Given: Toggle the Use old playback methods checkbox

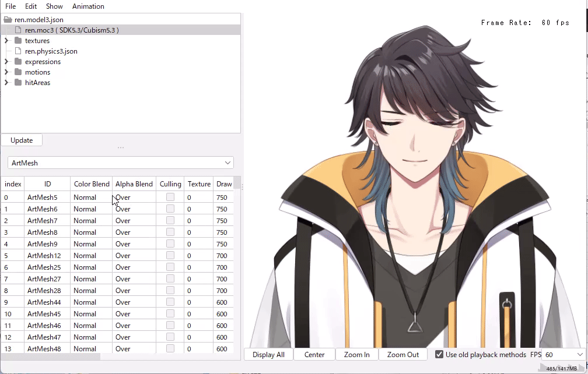Looking at the screenshot, I should point(439,355).
